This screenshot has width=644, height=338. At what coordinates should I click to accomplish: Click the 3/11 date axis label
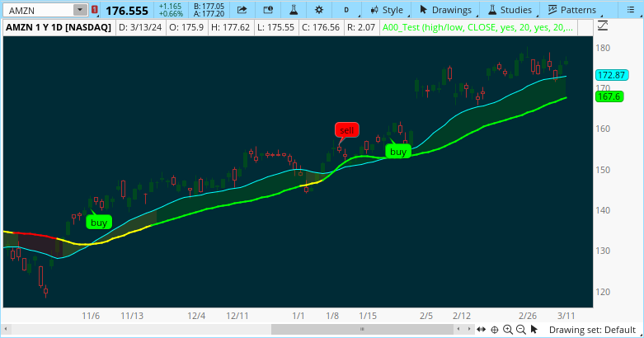[566, 316]
